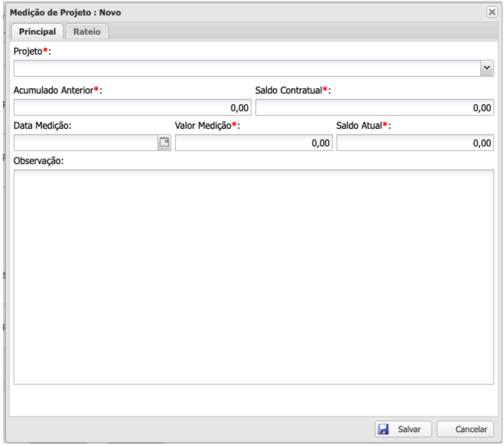
Task: Focus the Data Medição date field
Action: tap(86, 143)
